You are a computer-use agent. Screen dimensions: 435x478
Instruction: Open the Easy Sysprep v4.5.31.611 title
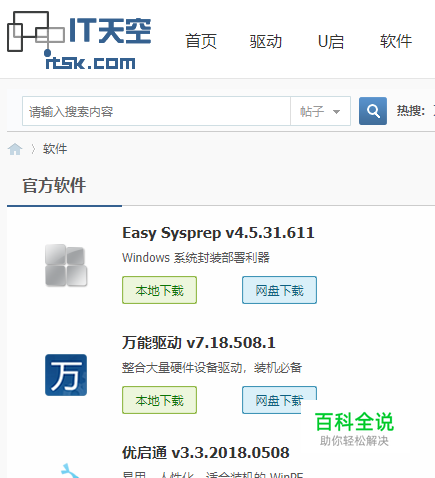click(x=218, y=233)
